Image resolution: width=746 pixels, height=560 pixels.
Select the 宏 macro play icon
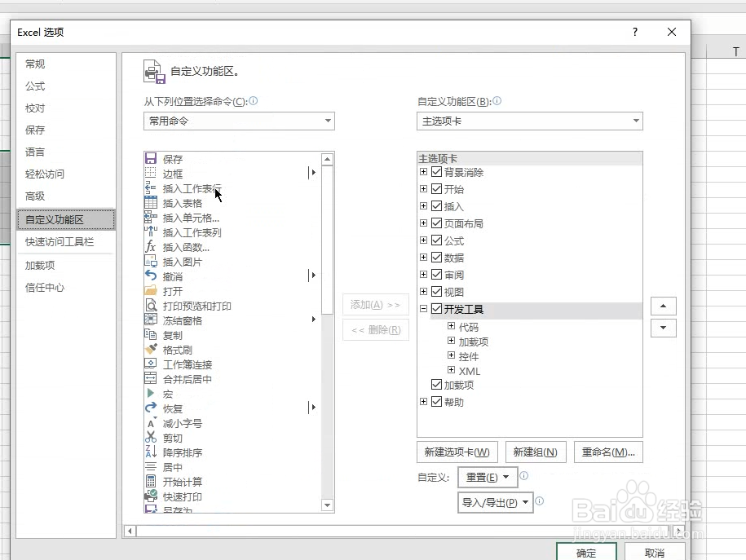(151, 393)
